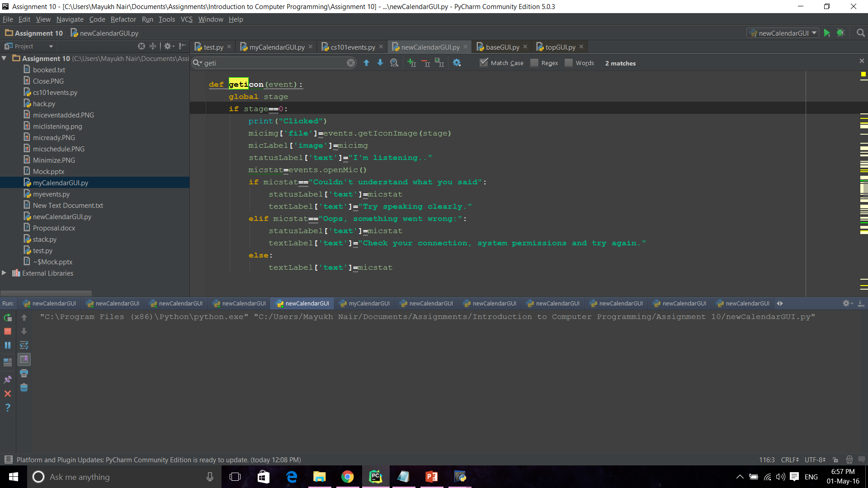Pause the program output
Screen dimensions: 868x488
[x=8, y=346]
